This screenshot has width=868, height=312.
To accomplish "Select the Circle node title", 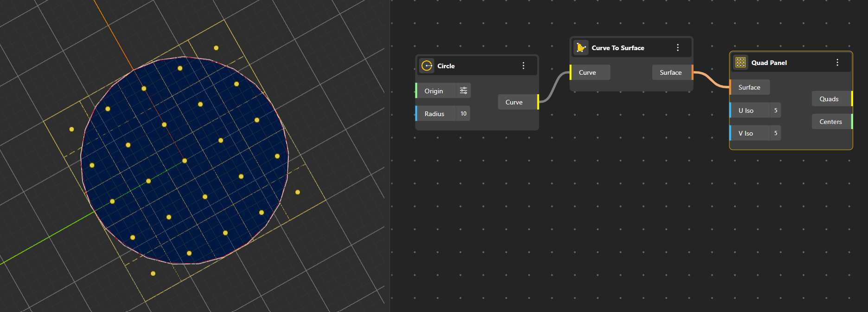I will (446, 66).
